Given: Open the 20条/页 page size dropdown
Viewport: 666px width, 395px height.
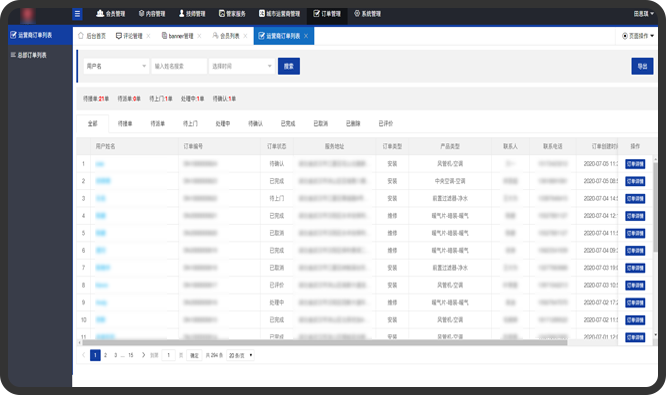Looking at the screenshot, I should [240, 356].
